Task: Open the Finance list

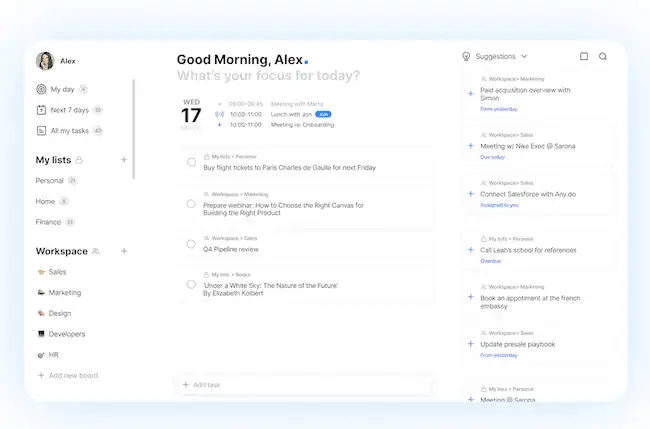Action: click(48, 222)
